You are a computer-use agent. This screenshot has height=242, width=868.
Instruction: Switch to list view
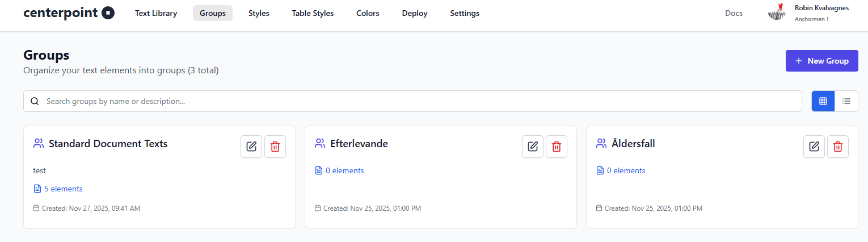pyautogui.click(x=846, y=101)
